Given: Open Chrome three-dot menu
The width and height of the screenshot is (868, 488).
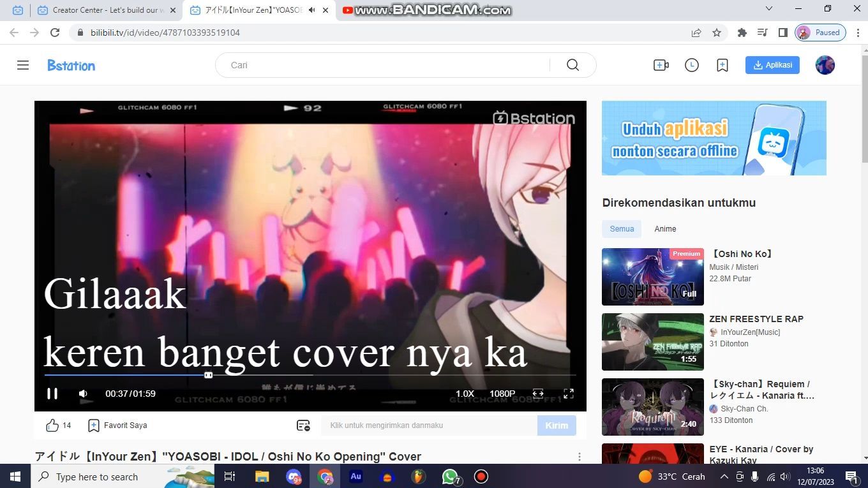Looking at the screenshot, I should (857, 33).
